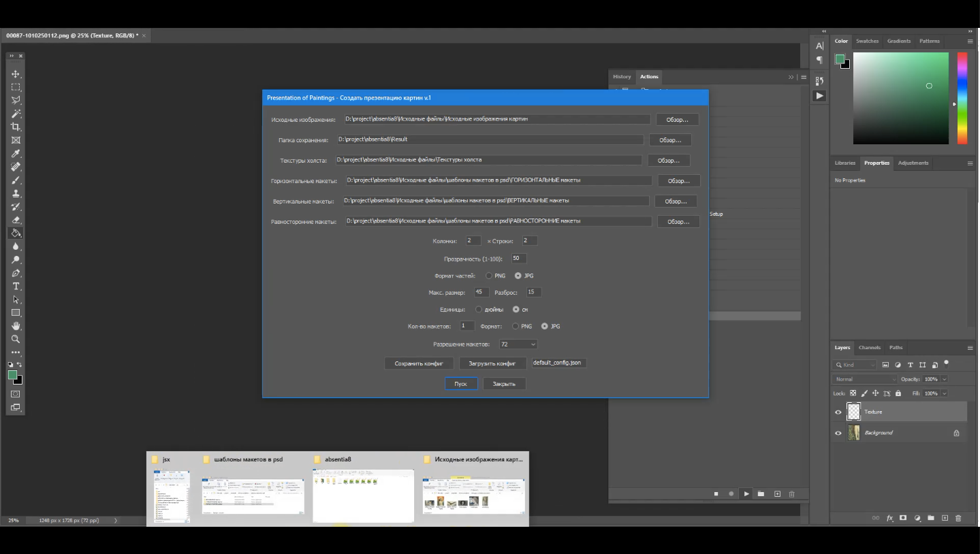This screenshot has height=554, width=980.
Task: Change screen mode from the toolbar
Action: tap(16, 408)
